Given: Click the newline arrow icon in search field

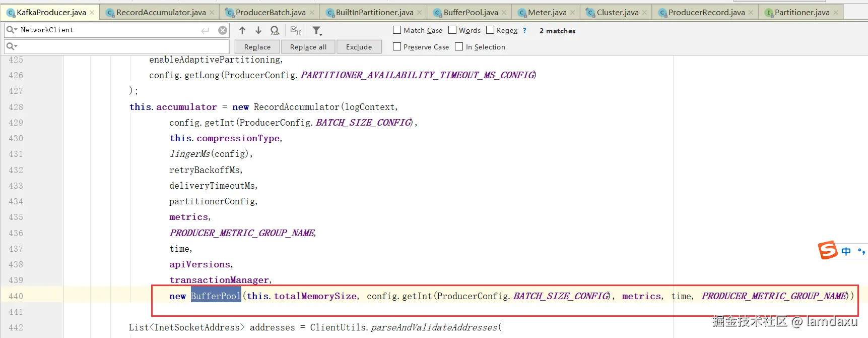Looking at the screenshot, I should coord(205,31).
